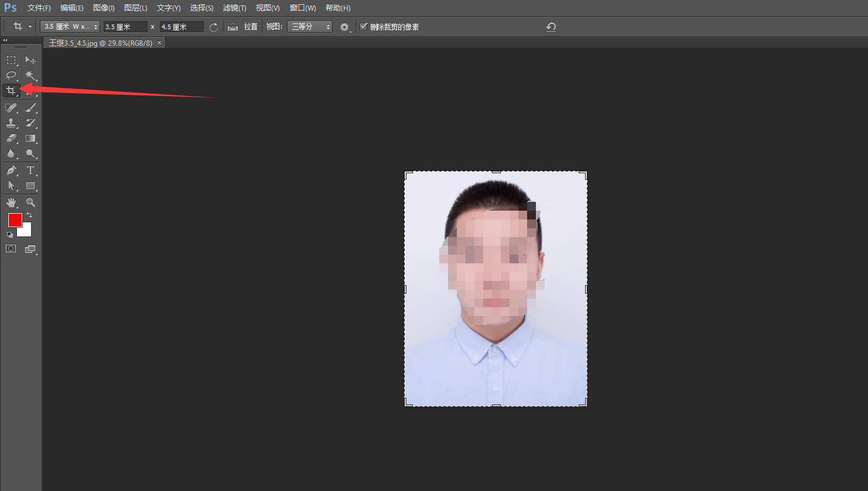The image size is (868, 491).
Task: Toggle Quick Mask mode
Action: [11, 248]
